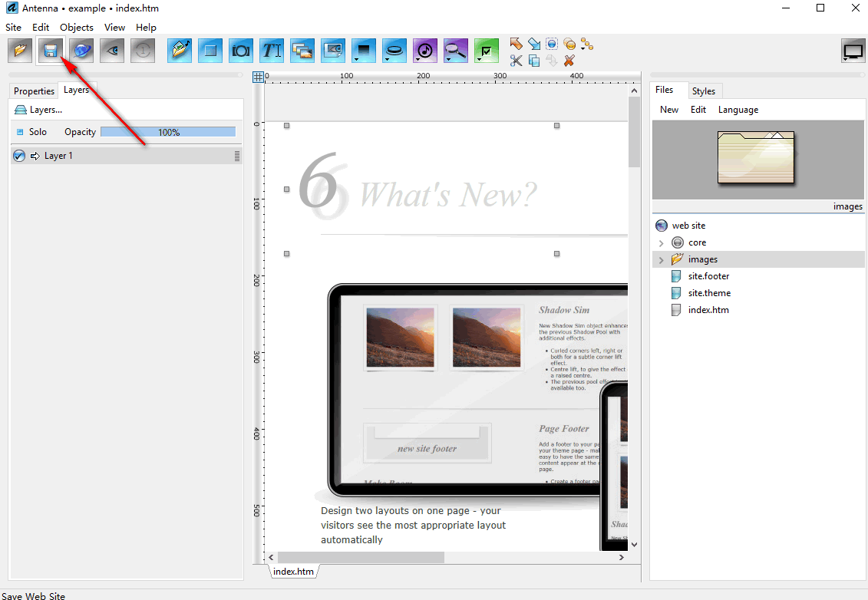Screen dimensions: 868x600
Task: Open the Edit menu in menu bar
Action: (x=41, y=27)
